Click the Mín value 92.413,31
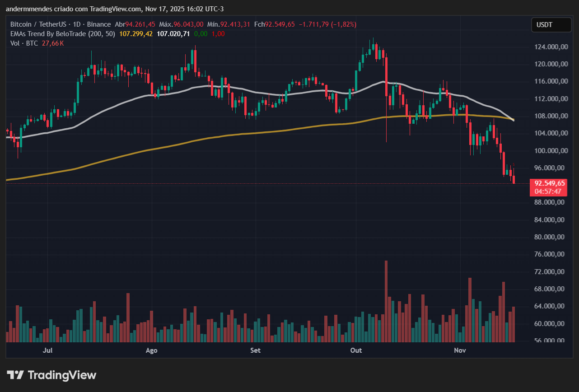 [236, 24]
